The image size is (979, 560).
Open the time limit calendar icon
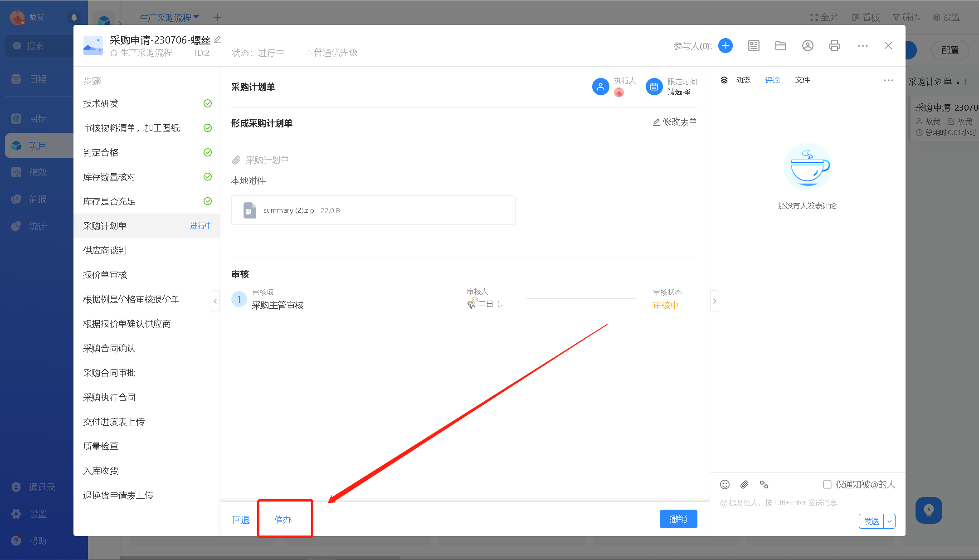(654, 86)
